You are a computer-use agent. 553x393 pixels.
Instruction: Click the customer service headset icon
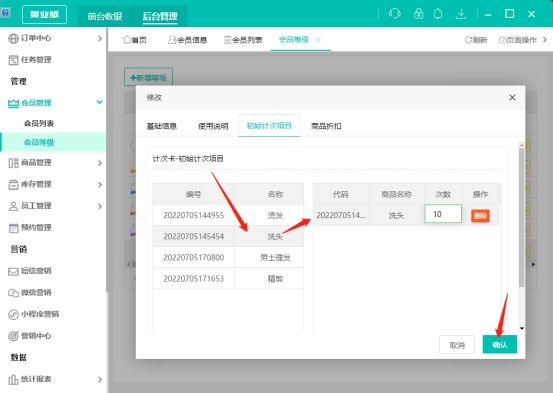[x=395, y=14]
